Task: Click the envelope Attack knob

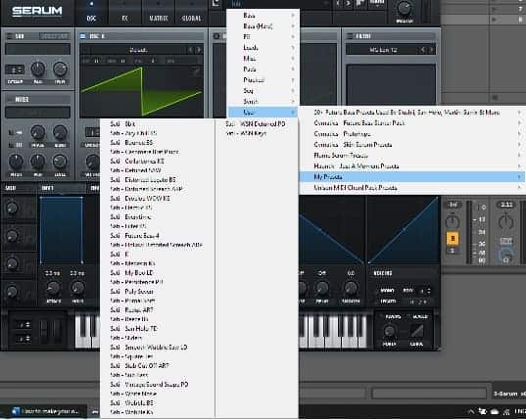Action: (x=53, y=288)
